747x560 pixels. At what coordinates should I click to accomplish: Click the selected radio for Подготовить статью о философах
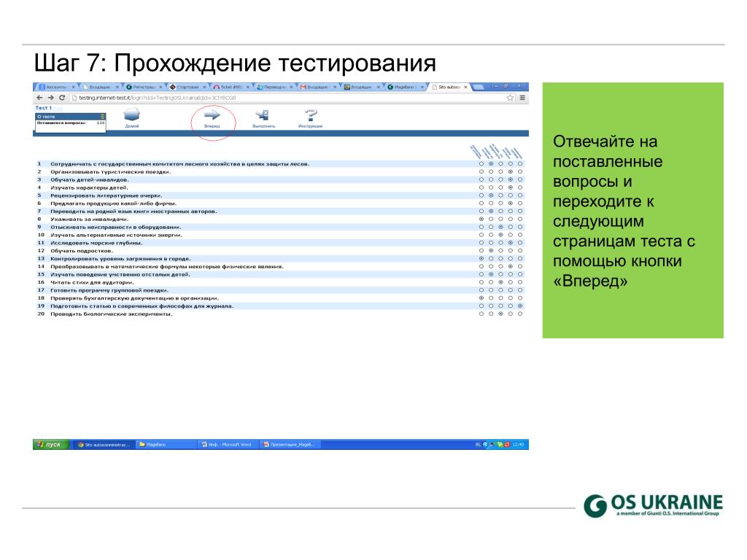(519, 306)
